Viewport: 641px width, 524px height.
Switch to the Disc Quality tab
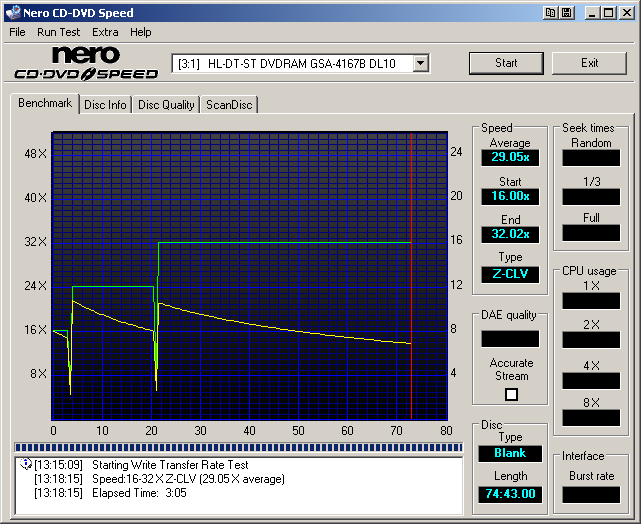pos(166,105)
